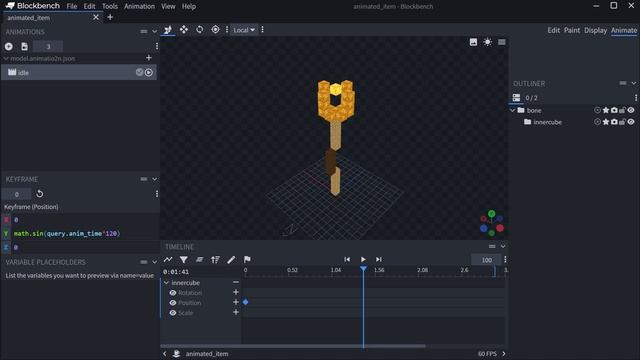Remove the innercube animator with minus
640x360 pixels.
pos(236,282)
